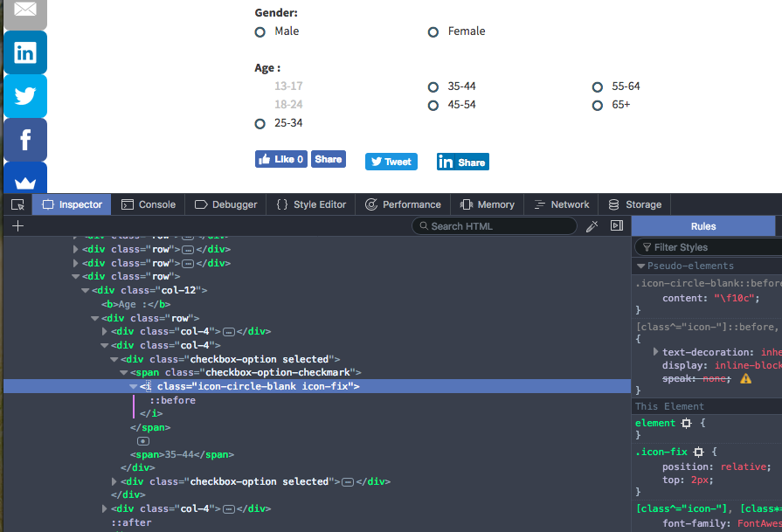782x532 pixels.
Task: Click the Facebook sidebar share icon
Action: tap(25, 140)
